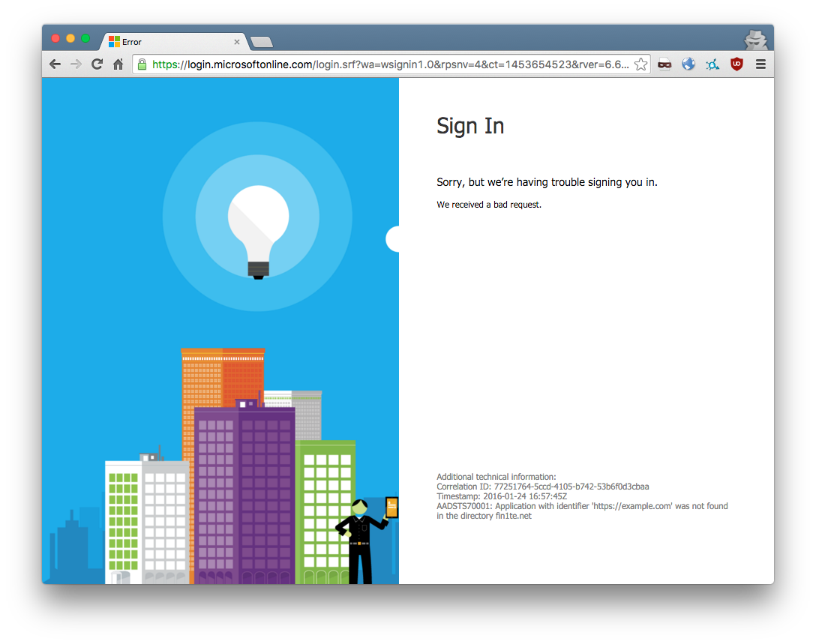816x644 pixels.
Task: Open the uBlock Origin shield extension
Action: click(x=736, y=64)
